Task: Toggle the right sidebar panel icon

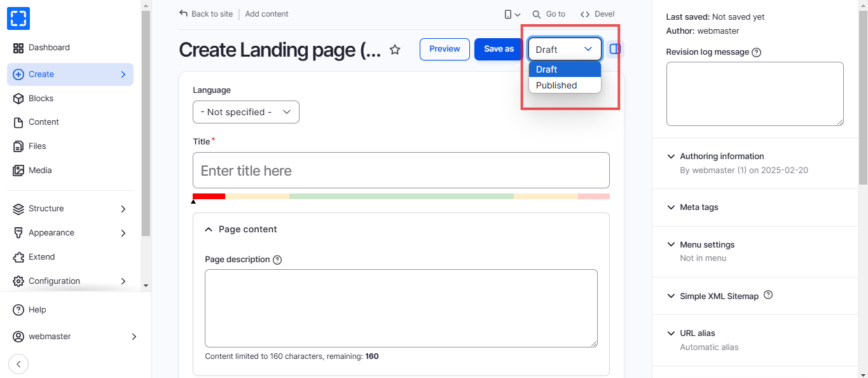Action: tap(615, 49)
